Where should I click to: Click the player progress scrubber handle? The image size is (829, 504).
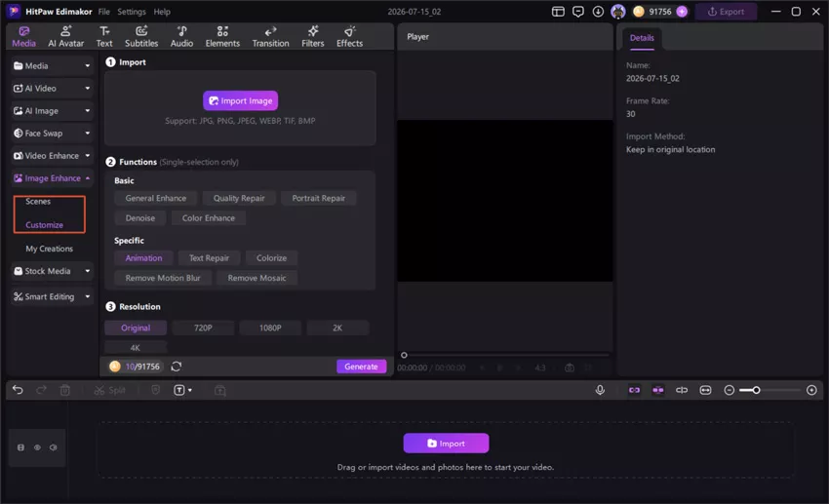tap(404, 355)
